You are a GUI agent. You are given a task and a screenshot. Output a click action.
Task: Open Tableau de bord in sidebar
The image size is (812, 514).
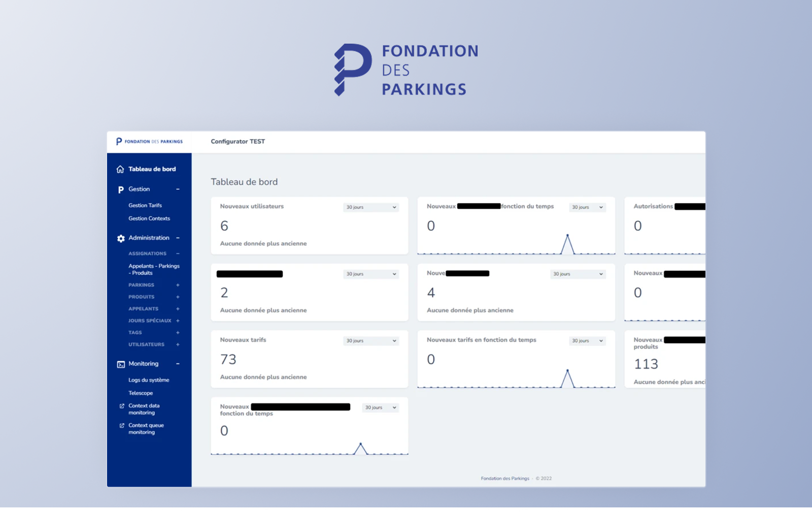152,169
